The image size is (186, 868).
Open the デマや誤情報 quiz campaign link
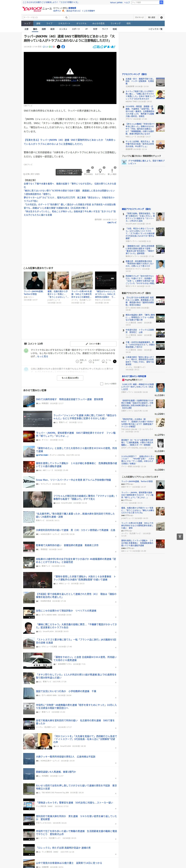click(146, 162)
